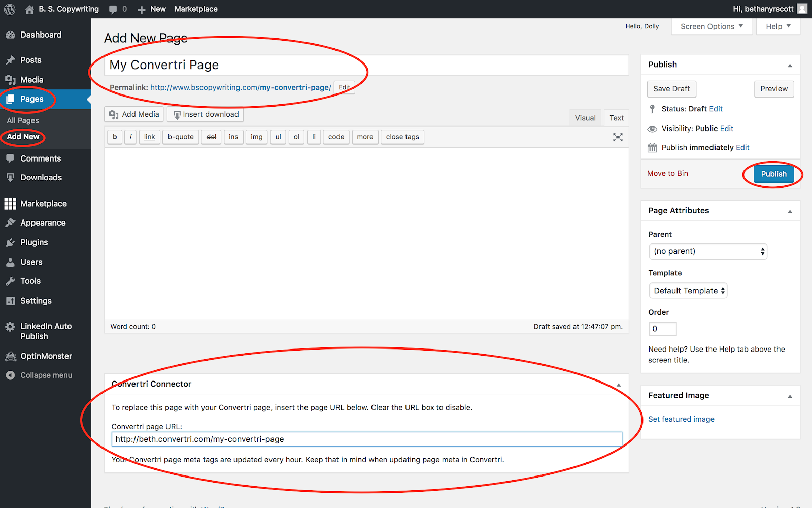Collapse the Page Attributes panel
This screenshot has width=812, height=508.
pos(790,211)
